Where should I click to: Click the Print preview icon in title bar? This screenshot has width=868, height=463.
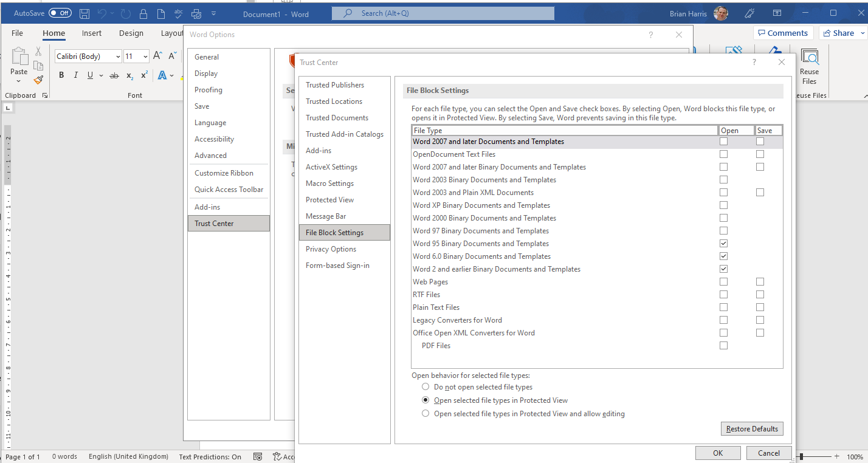click(x=196, y=13)
